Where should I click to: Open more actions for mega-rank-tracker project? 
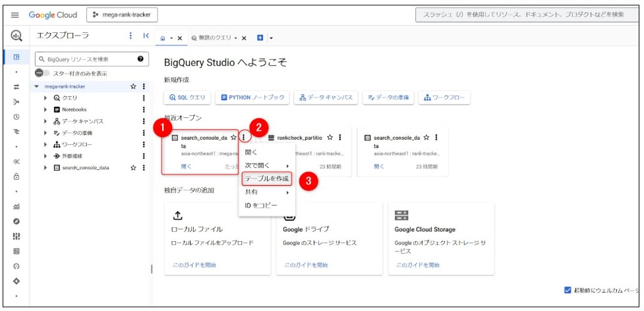point(144,86)
